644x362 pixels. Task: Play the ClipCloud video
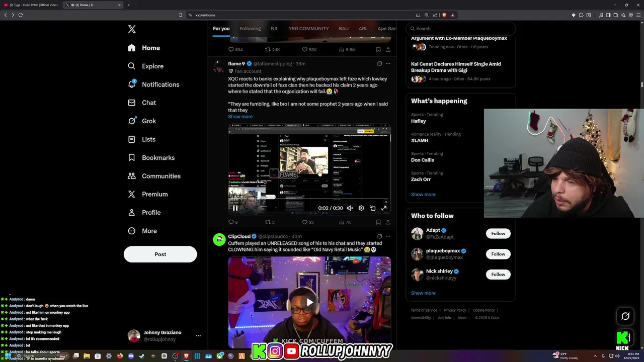pyautogui.click(x=309, y=302)
